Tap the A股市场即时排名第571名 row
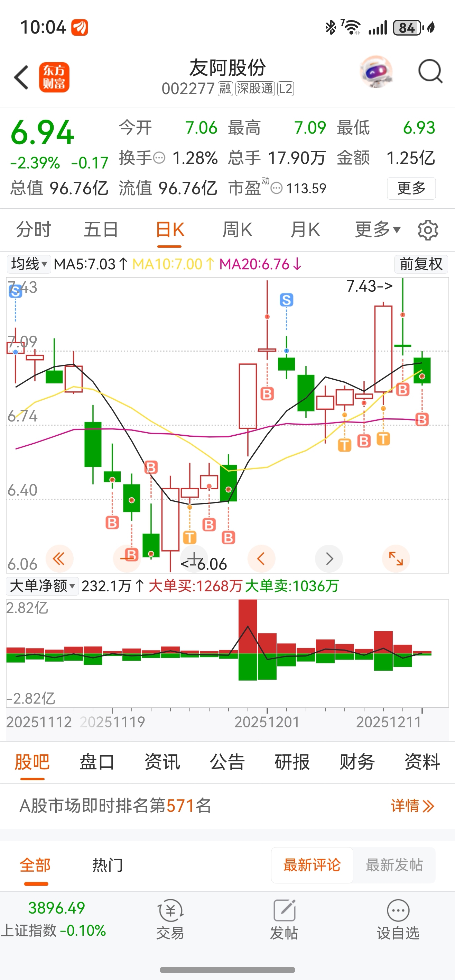Screen dimensions: 455x980 click(x=227, y=806)
